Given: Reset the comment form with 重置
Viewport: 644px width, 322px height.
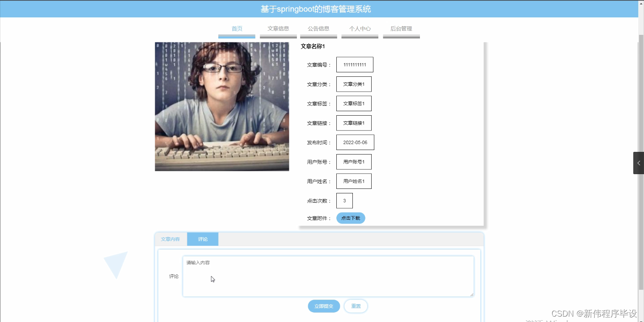Looking at the screenshot, I should [356, 306].
